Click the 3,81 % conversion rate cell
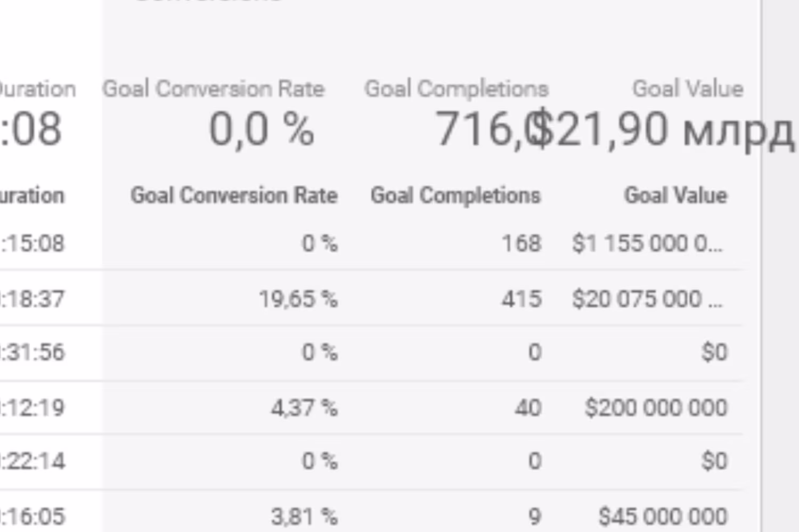Image resolution: width=799 pixels, height=532 pixels. pyautogui.click(x=304, y=516)
